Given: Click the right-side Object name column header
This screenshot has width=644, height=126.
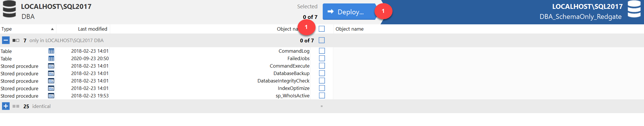Looking at the screenshot, I should [x=349, y=29].
